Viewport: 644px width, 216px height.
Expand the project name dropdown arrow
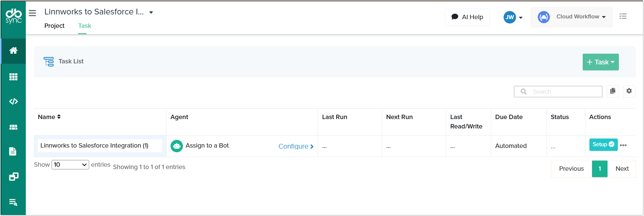[151, 12]
